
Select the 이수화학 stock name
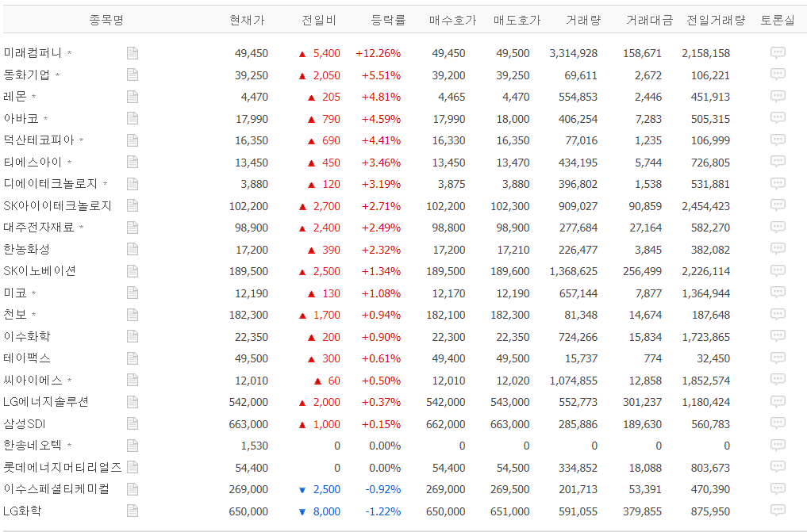(27, 337)
